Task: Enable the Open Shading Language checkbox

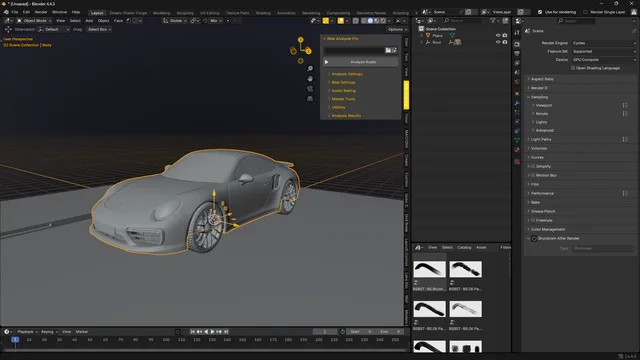Action: point(572,68)
